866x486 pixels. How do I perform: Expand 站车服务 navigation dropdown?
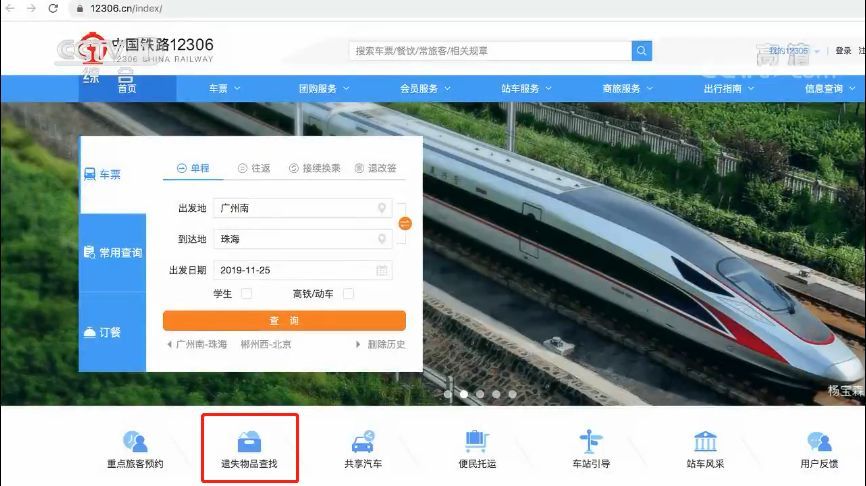526,88
